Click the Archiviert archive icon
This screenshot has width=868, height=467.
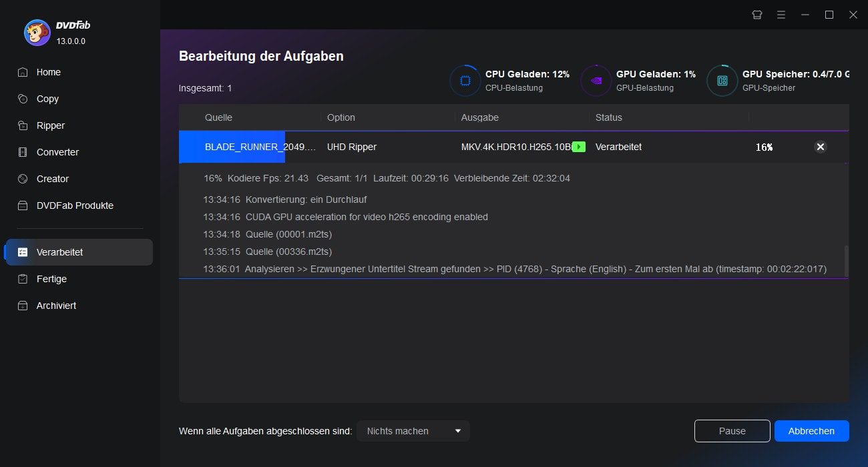pos(23,306)
